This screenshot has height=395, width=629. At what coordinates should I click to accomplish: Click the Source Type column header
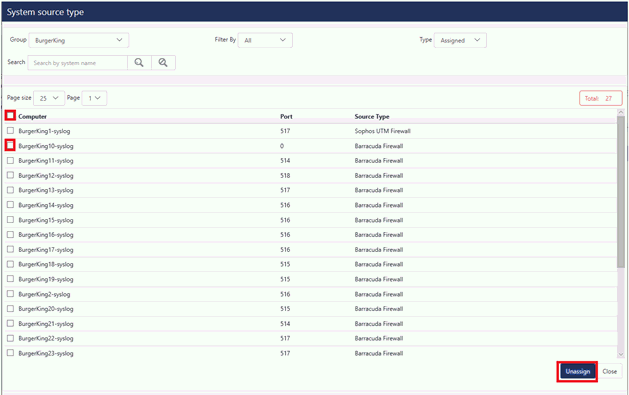pyautogui.click(x=372, y=116)
